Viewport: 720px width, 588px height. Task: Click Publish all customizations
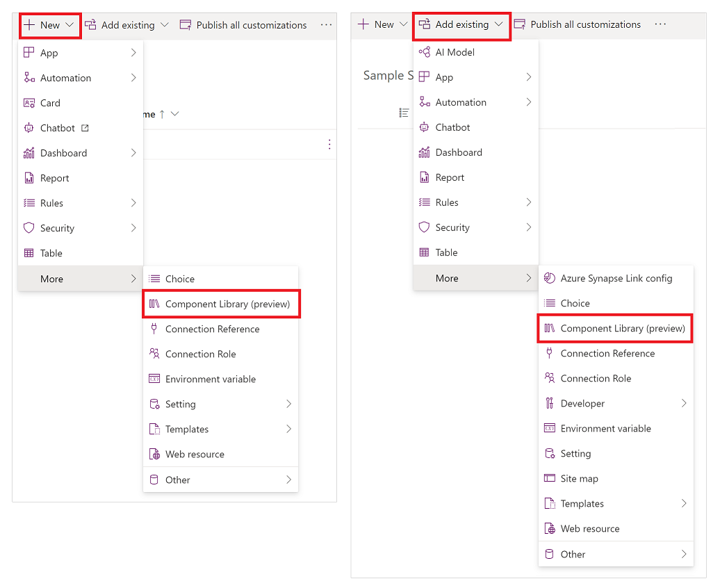tap(250, 24)
